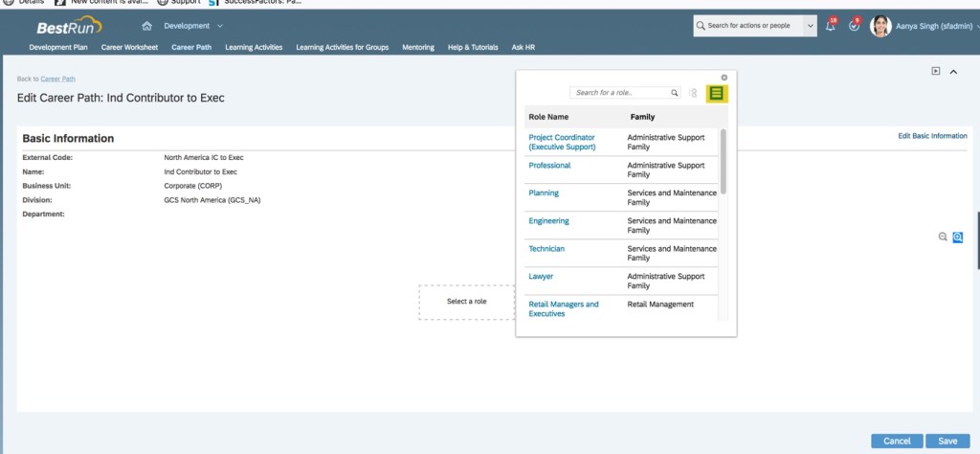The width and height of the screenshot is (980, 454).
Task: Focus the Search for a role field
Action: (x=619, y=93)
